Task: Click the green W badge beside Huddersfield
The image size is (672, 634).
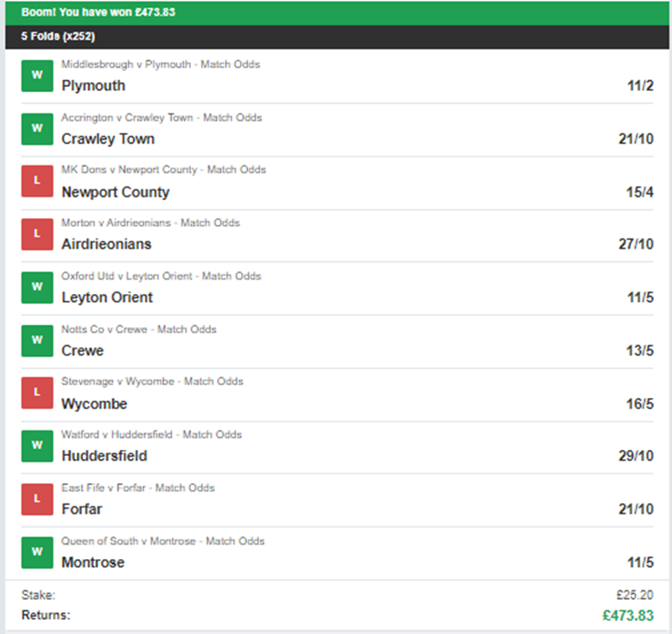Action: coord(38,446)
